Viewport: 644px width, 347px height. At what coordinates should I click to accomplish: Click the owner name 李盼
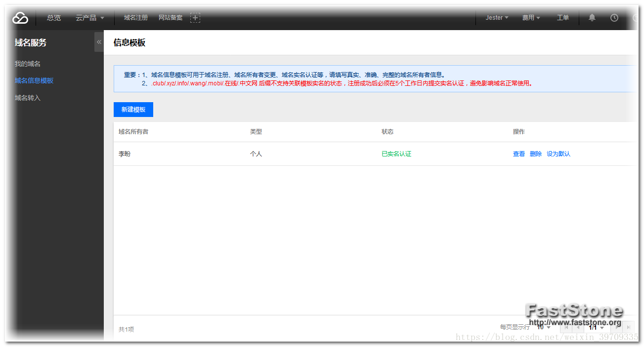[125, 154]
